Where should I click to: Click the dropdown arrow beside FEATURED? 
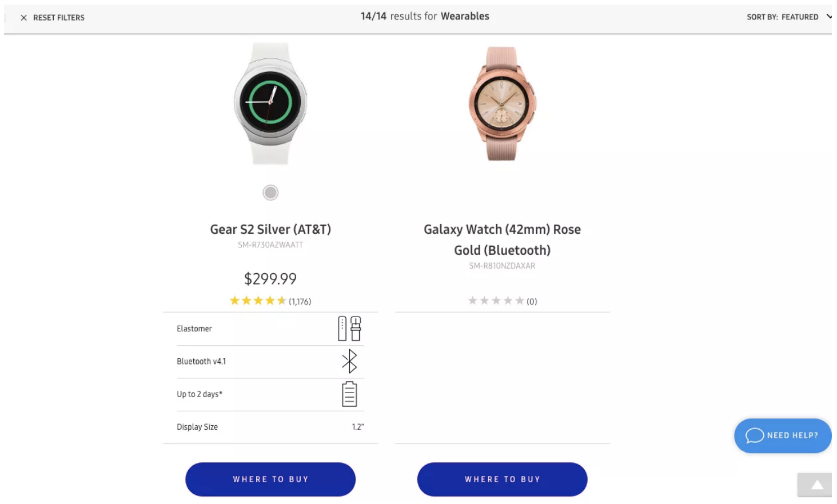(x=828, y=17)
